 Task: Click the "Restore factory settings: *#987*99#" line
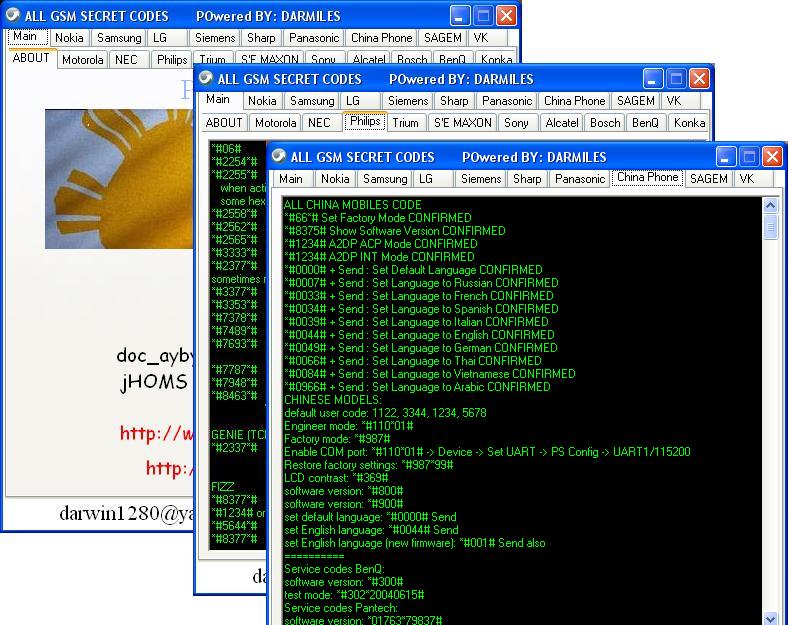[369, 465]
